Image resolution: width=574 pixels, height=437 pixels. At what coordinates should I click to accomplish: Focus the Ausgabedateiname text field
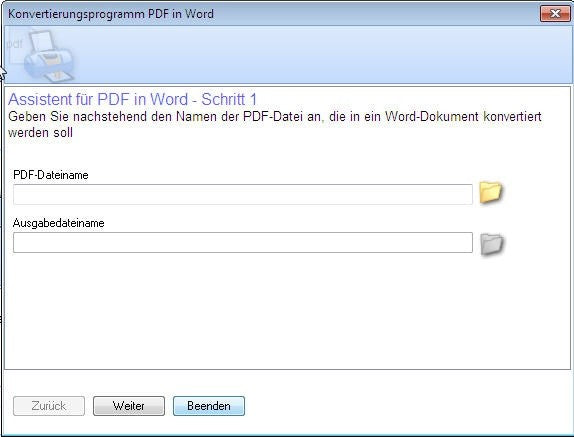(x=243, y=242)
